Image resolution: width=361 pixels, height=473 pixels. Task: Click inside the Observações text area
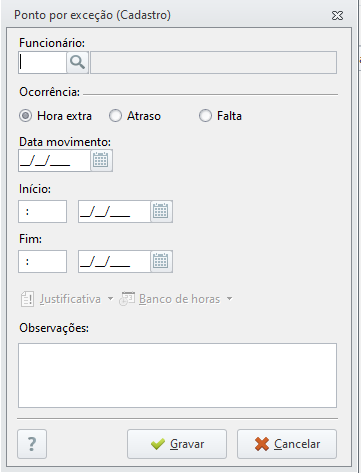[177, 375]
